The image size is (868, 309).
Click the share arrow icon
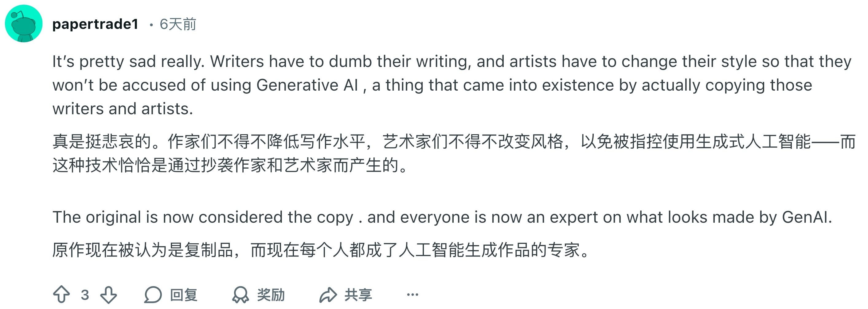[328, 295]
